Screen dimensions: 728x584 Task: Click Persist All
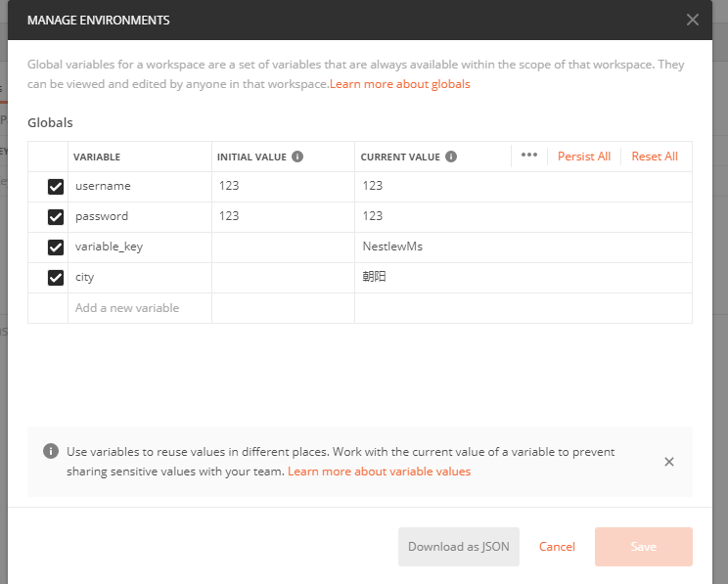(x=584, y=157)
